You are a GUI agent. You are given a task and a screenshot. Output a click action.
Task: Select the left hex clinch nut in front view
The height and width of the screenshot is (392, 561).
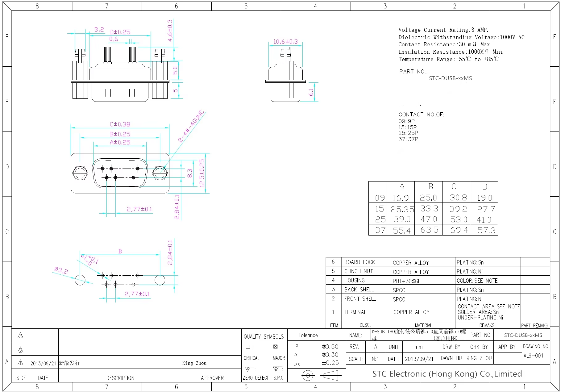[x=80, y=173]
